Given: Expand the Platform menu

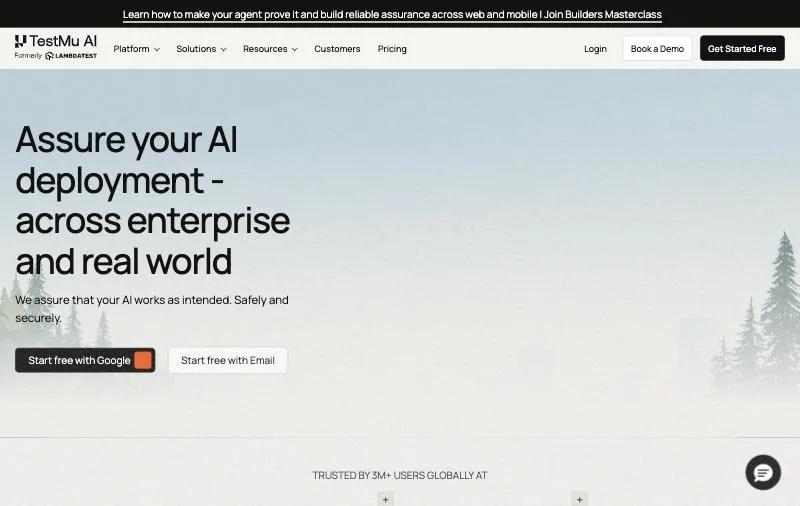Looking at the screenshot, I should tap(136, 49).
